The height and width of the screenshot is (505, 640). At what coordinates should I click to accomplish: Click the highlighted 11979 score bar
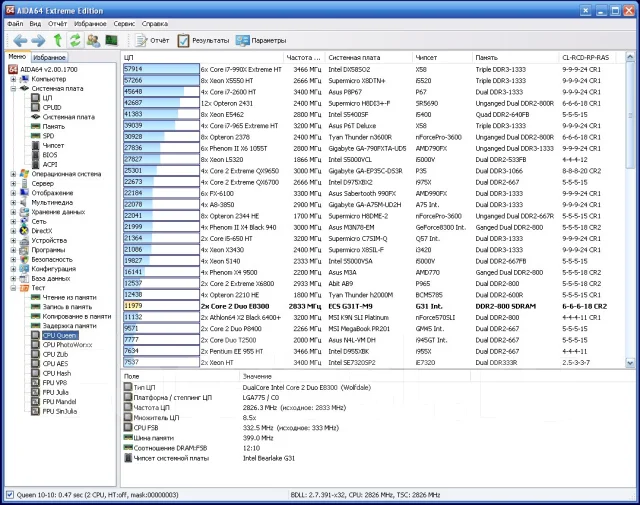[161, 306]
